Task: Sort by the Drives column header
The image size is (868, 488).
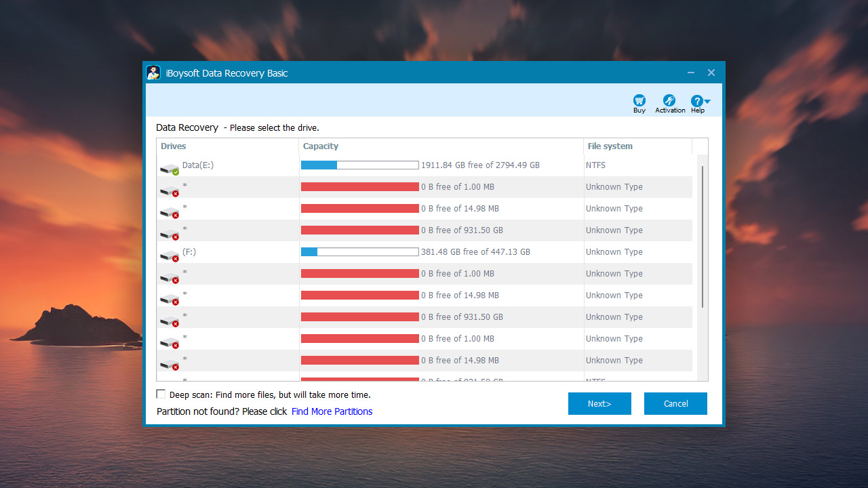Action: tap(228, 146)
